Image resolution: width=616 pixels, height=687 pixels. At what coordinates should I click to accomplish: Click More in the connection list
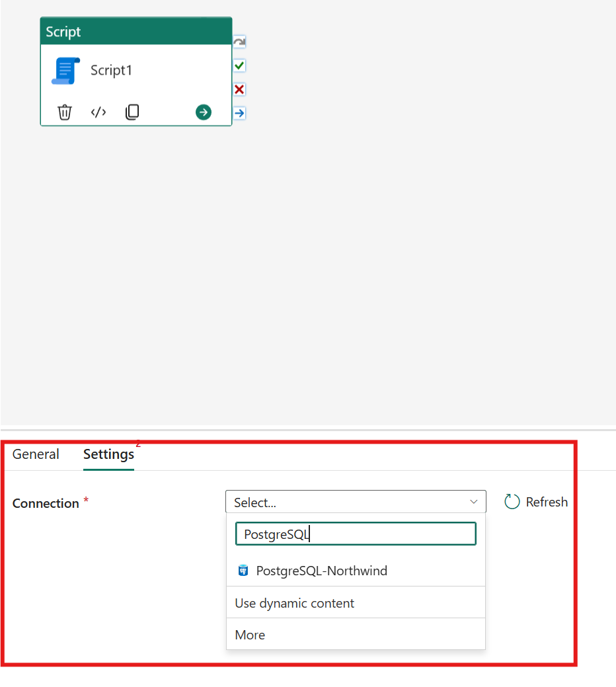[356, 634]
